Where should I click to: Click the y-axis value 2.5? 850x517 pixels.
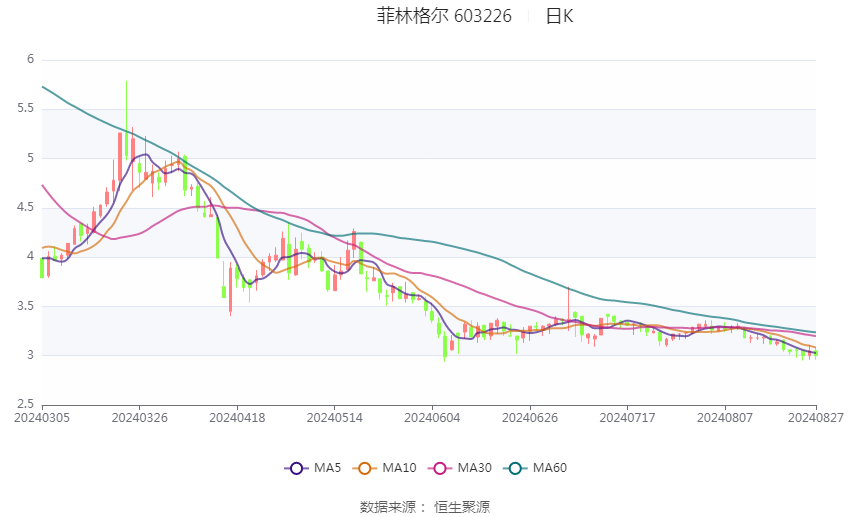tap(25, 404)
